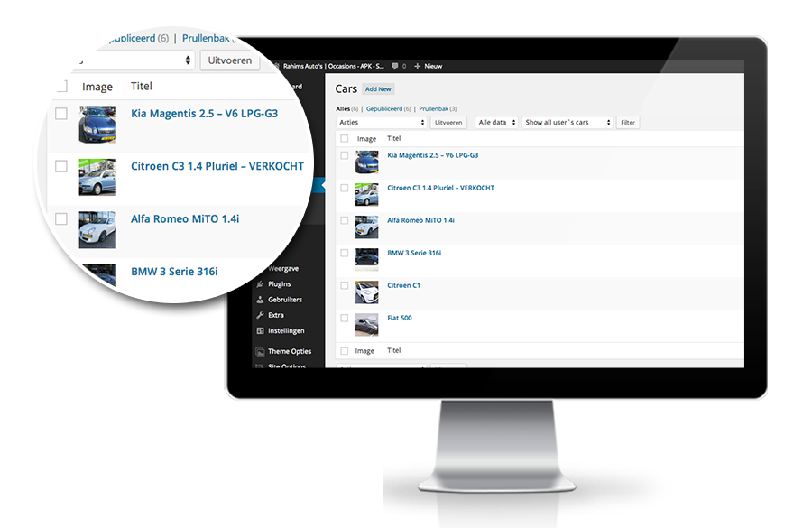
Task: Tick Alfa Romeo checkbox in magnified circle
Action: click(x=61, y=218)
